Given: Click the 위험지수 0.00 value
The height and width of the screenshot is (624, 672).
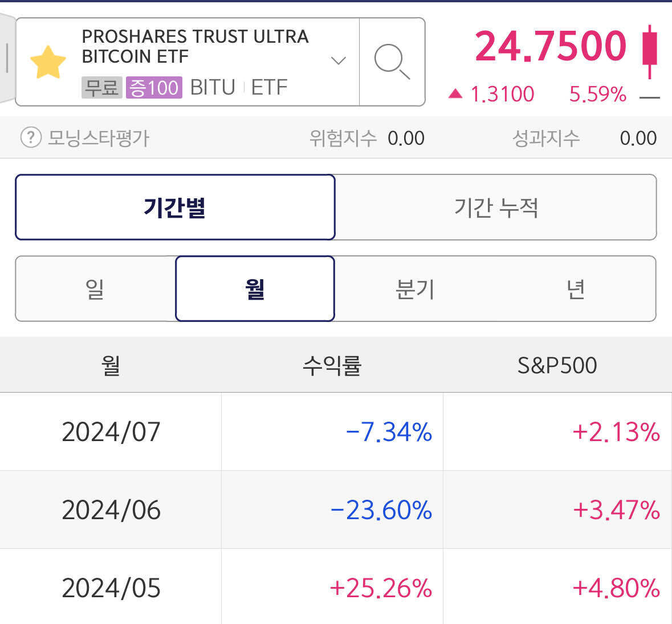Looking at the screenshot, I should [406, 137].
